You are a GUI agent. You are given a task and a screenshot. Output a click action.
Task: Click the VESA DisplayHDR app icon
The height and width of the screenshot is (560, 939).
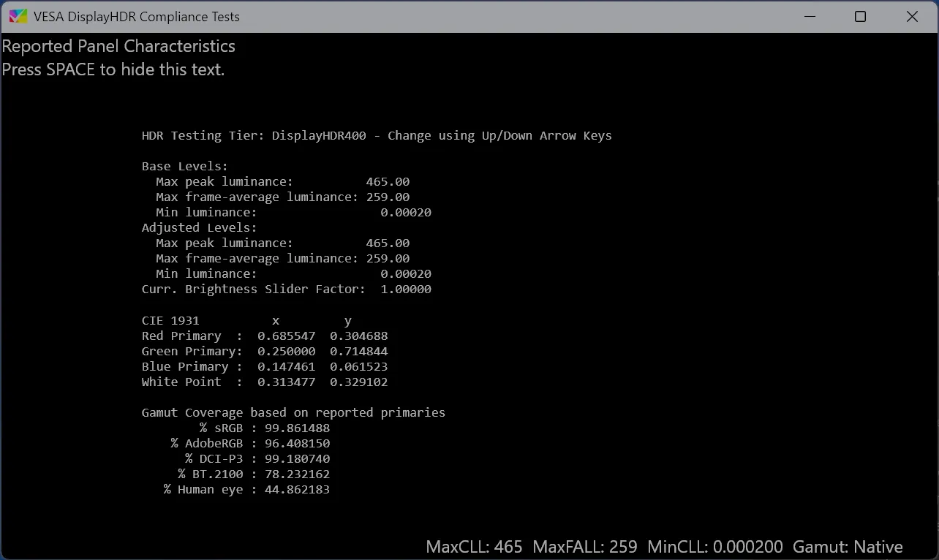pyautogui.click(x=18, y=17)
